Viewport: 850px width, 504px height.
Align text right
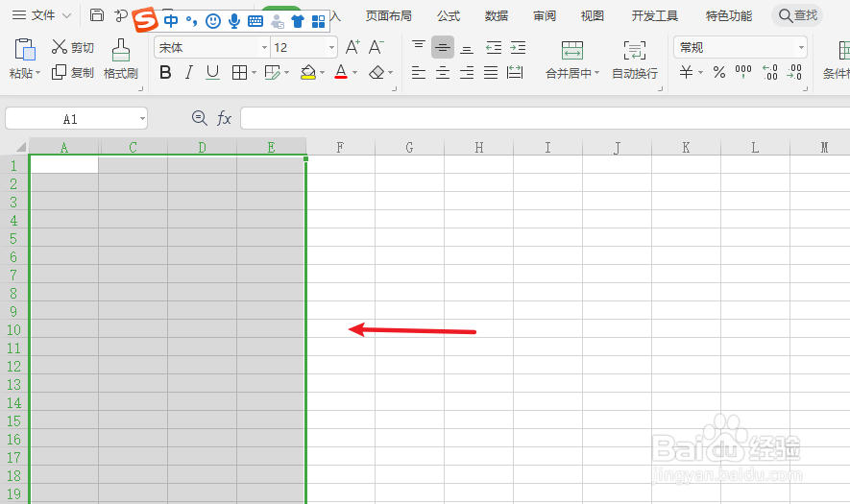tap(467, 72)
